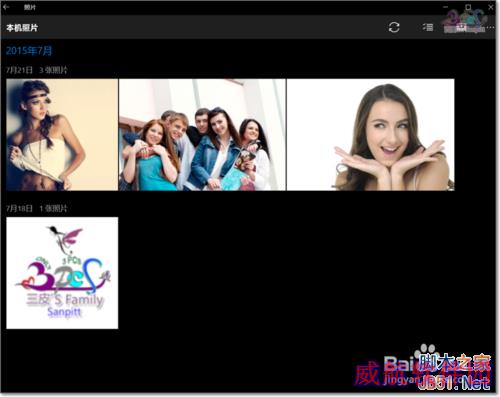Click the 本机照片 page heading

coord(22,28)
